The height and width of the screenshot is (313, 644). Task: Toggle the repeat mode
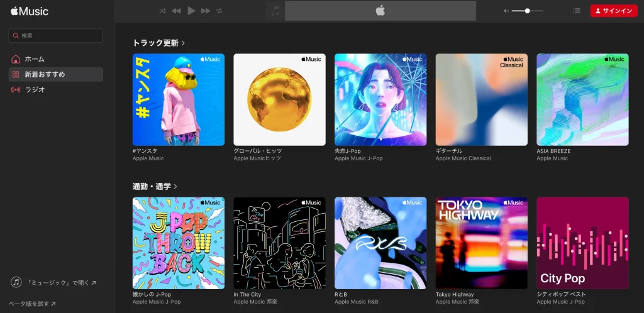(219, 11)
